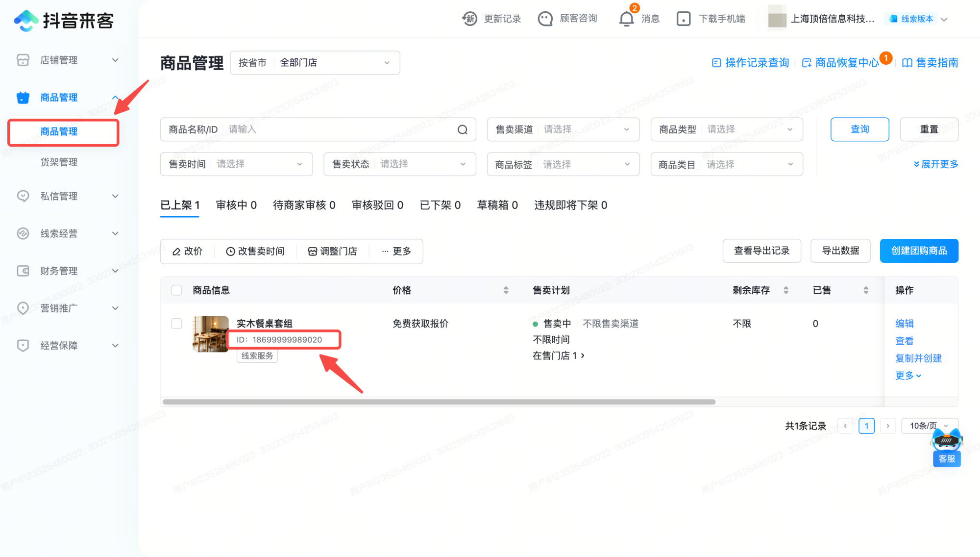Click the search magnifier in 商品名称/ID field
The height and width of the screenshot is (557, 980).
462,129
